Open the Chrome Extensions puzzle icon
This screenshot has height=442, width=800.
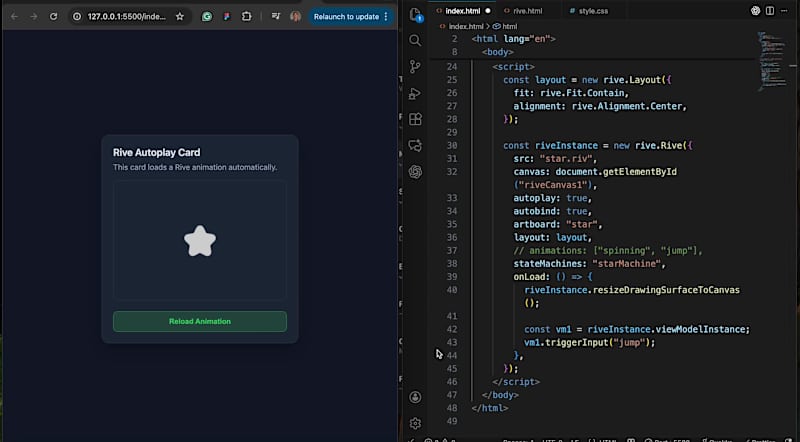pyautogui.click(x=246, y=17)
